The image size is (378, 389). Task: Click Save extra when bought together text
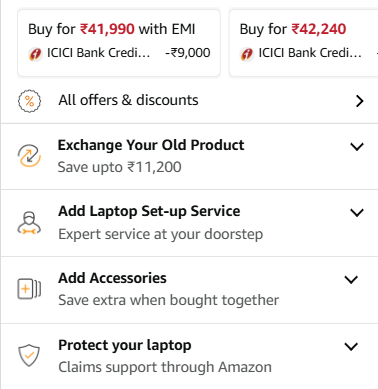(169, 300)
